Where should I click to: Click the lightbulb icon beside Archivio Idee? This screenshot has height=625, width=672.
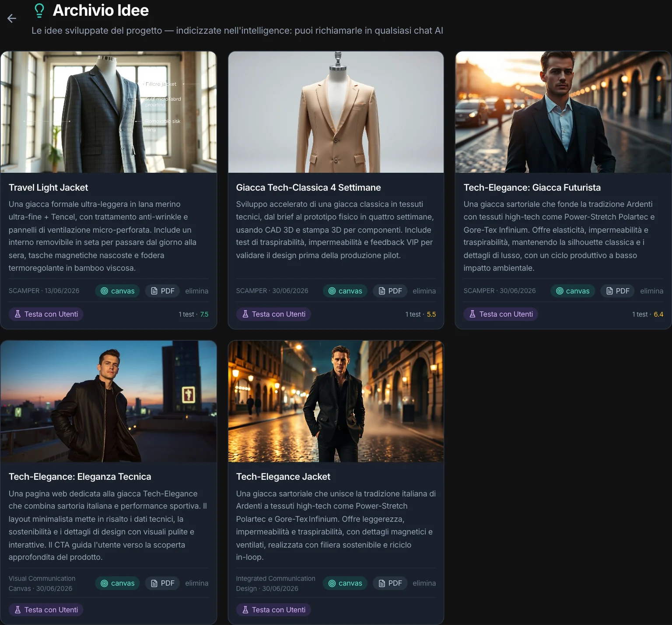[x=39, y=10]
